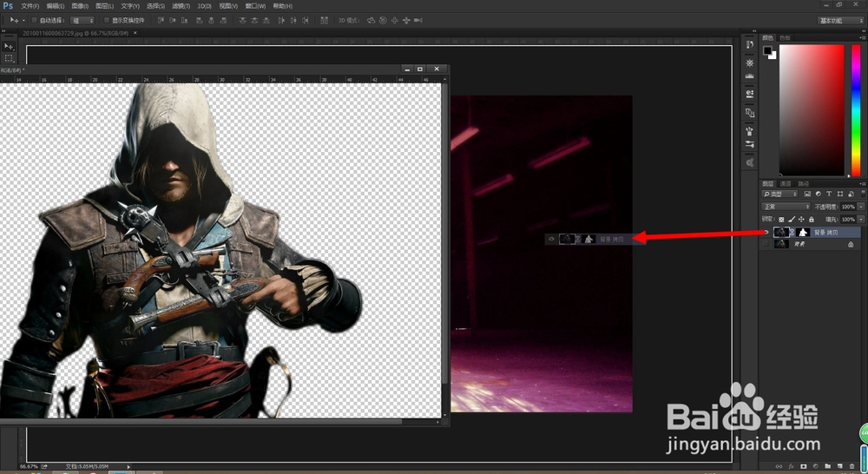Image resolution: width=868 pixels, height=474 pixels.
Task: Open the layer filter 类型 dropdown
Action: point(779,194)
